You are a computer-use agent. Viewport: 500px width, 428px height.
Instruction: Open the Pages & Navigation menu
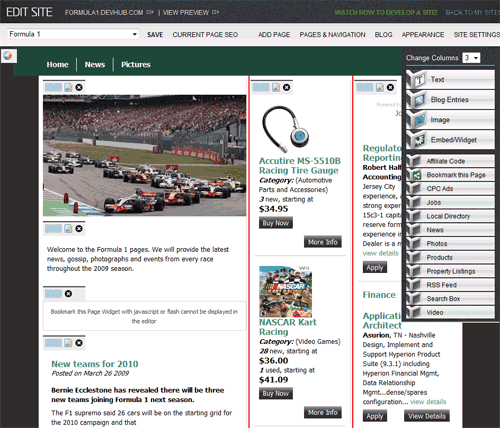(x=332, y=35)
